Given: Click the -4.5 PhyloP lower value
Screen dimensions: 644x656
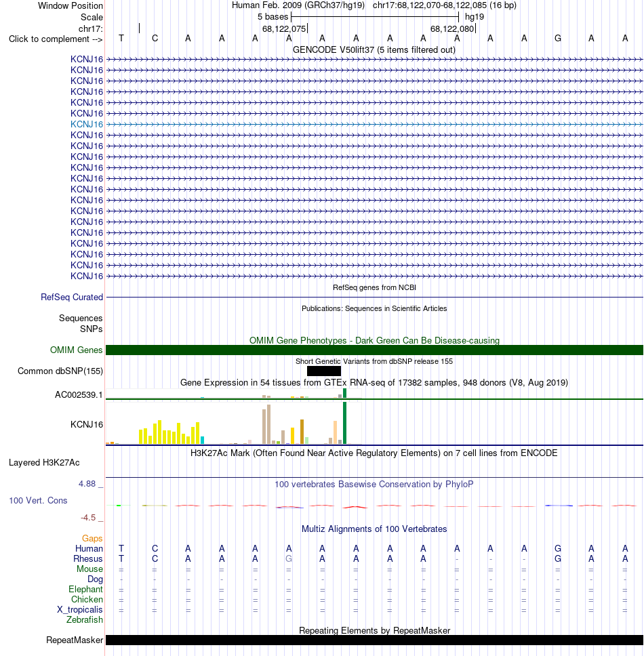Looking at the screenshot, I should coord(88,518).
